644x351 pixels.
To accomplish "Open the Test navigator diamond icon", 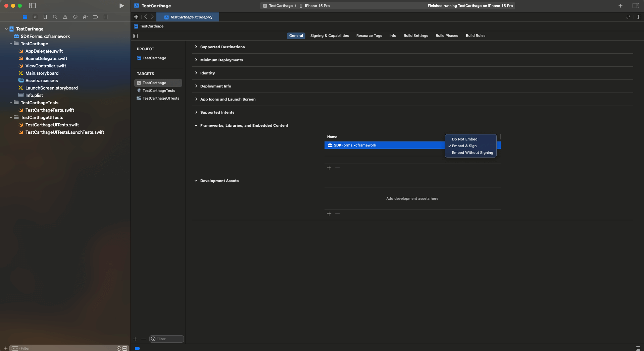I will (75, 17).
